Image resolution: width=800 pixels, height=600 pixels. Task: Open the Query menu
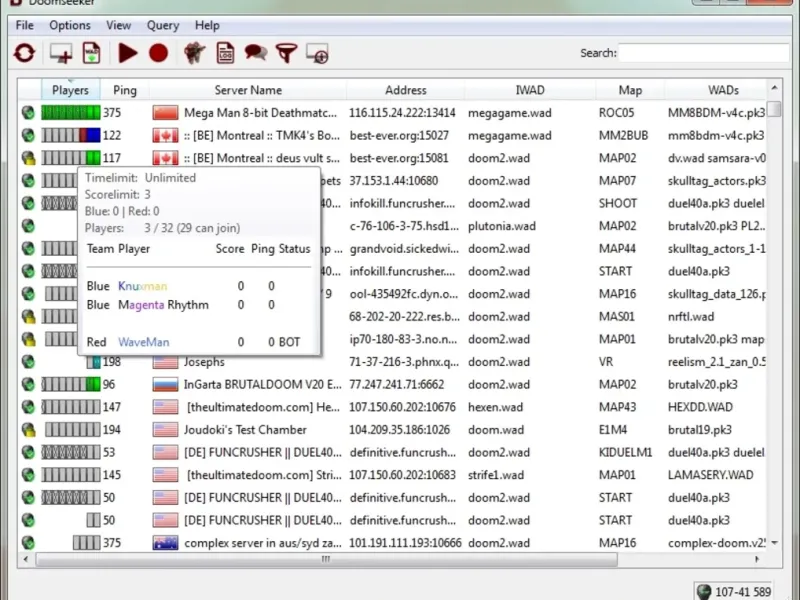click(163, 25)
